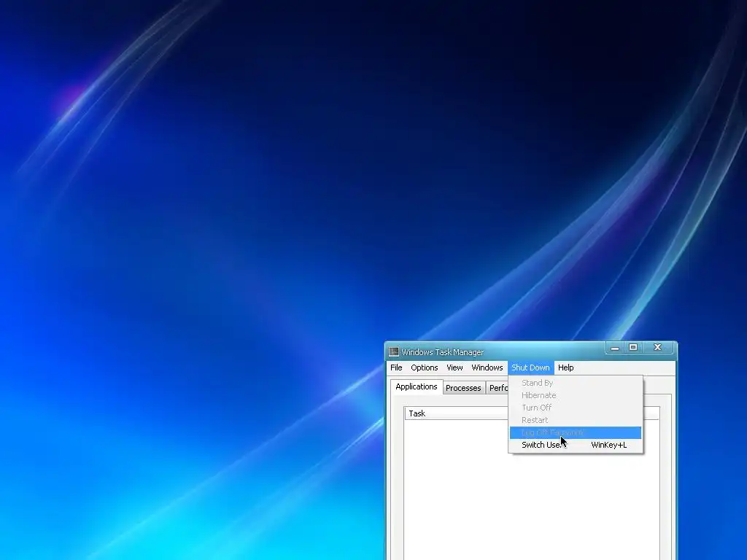
Task: Open the partly hidden Performance tab
Action: (498, 388)
